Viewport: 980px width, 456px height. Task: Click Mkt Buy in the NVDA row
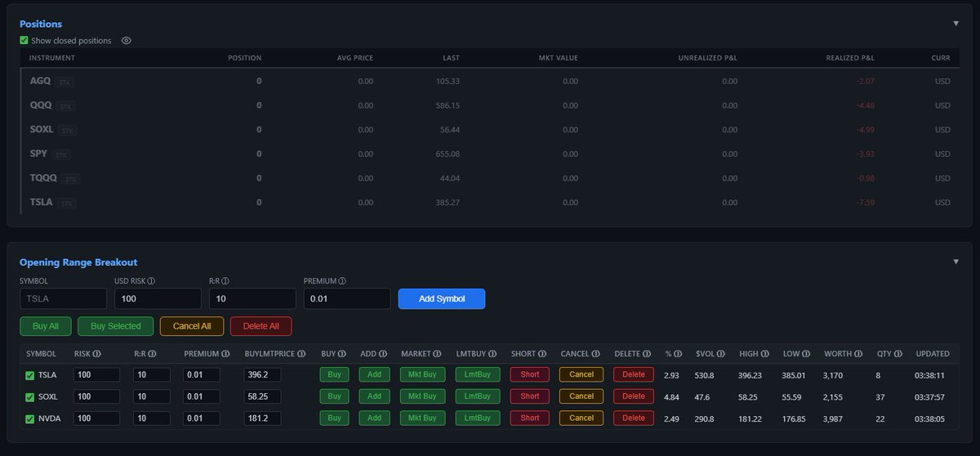click(422, 418)
